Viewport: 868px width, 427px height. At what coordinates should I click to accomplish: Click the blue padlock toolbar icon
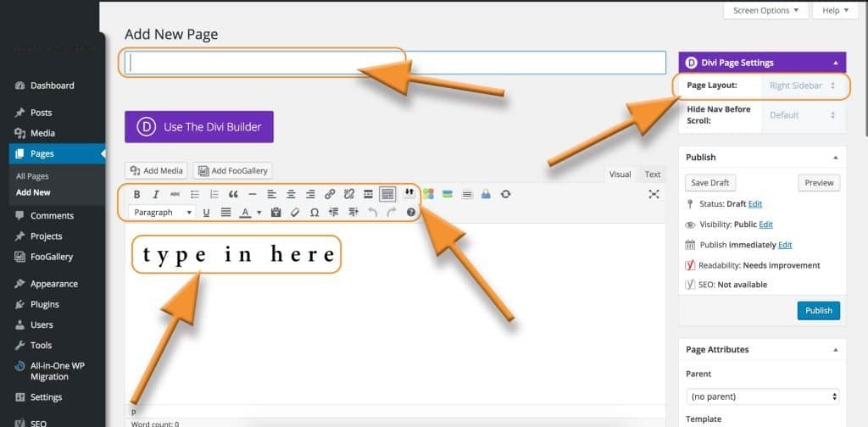tap(486, 194)
